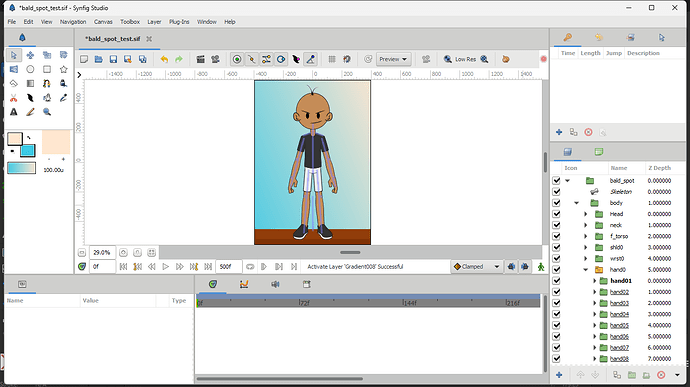This screenshot has width=690, height=387.
Task: Switch to the bald_spot_test.sif document tab
Action: coord(113,39)
